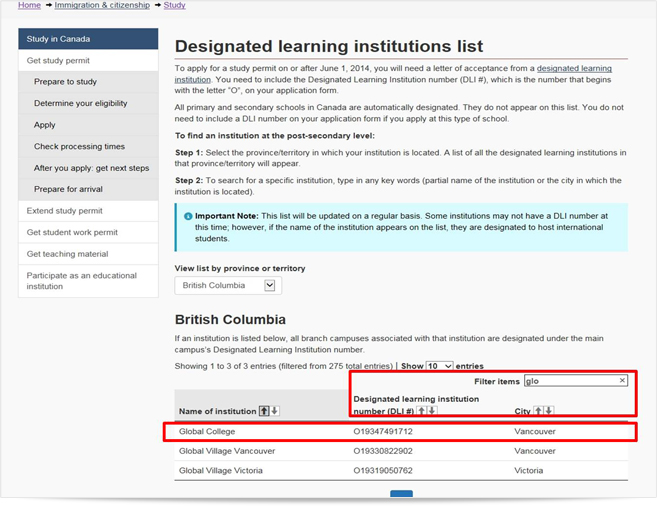657x506 pixels.
Task: Sort City column descending arrow
Action: point(549,411)
